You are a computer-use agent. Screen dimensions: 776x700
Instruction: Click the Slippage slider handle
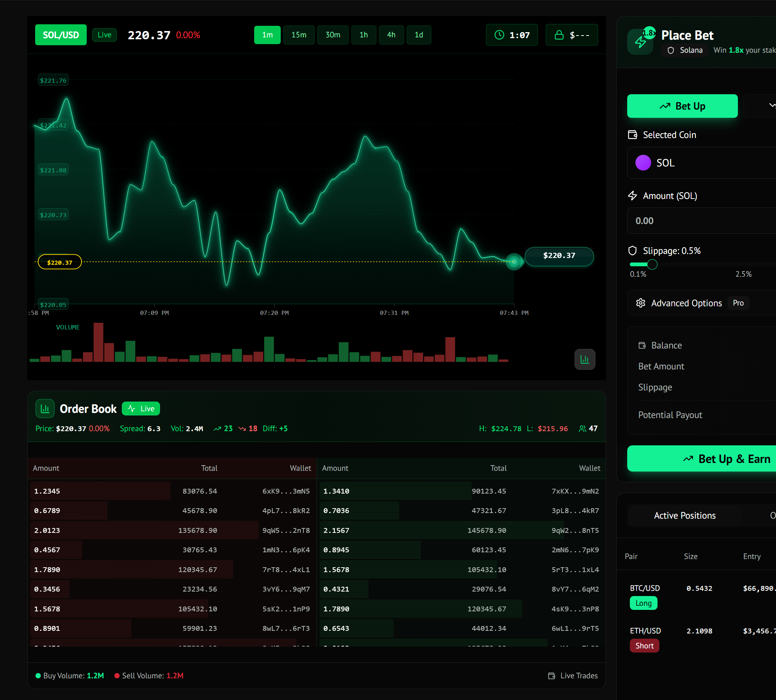click(652, 264)
